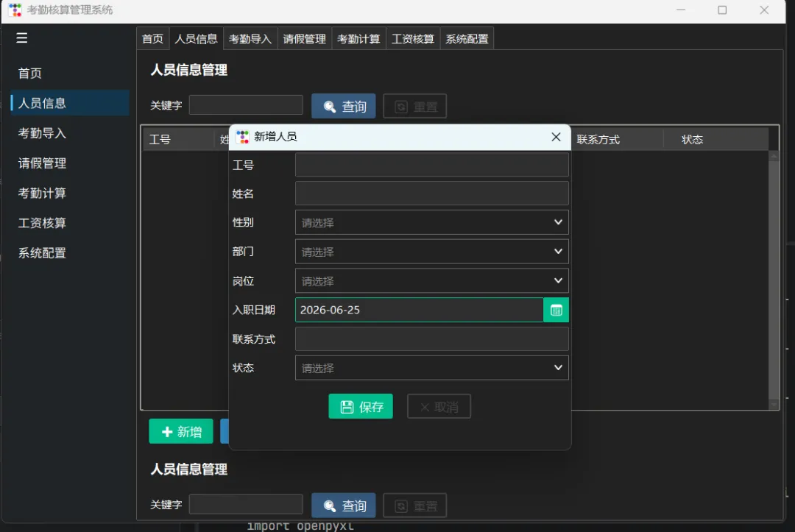Screen dimensions: 795x532
Task: Click the upper 查询 search button
Action: tap(344, 106)
